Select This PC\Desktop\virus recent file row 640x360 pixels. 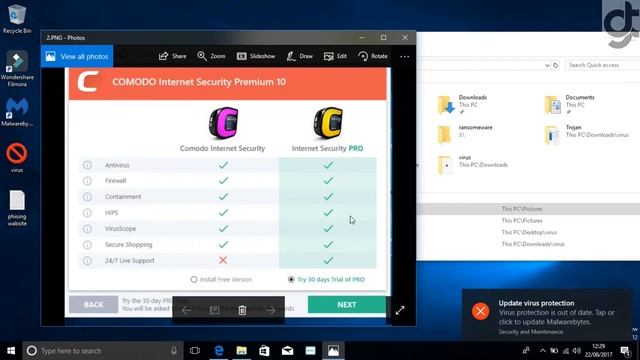528,232
